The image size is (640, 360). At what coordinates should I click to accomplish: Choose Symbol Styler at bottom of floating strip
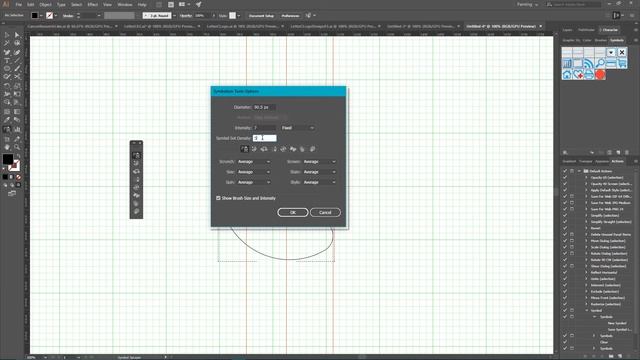136,211
